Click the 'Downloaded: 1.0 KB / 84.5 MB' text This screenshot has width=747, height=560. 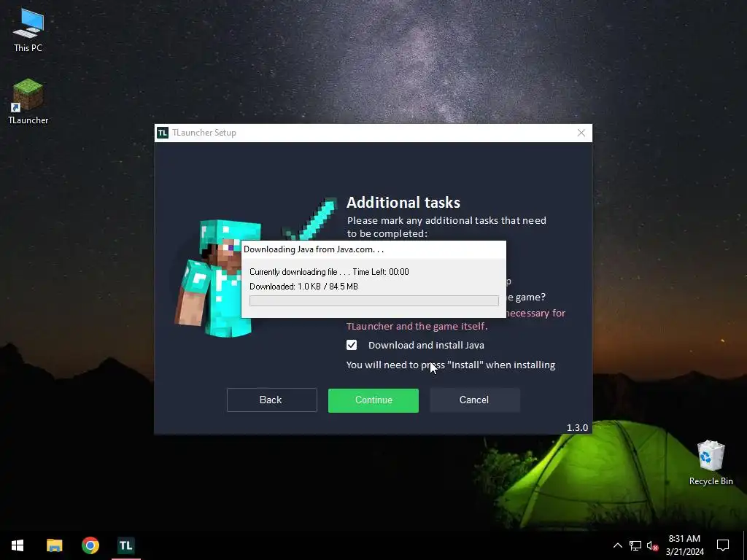click(x=303, y=287)
